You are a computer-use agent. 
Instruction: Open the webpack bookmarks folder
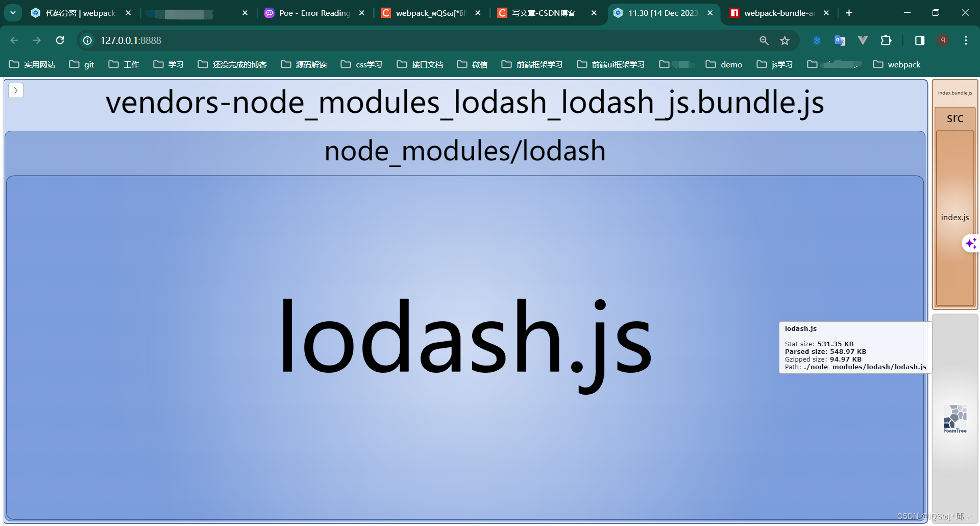coord(897,64)
